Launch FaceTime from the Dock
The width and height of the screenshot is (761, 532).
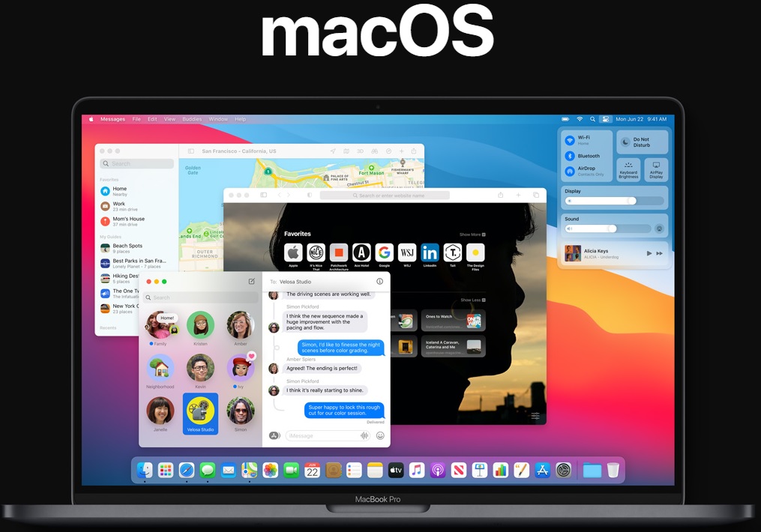tap(291, 470)
